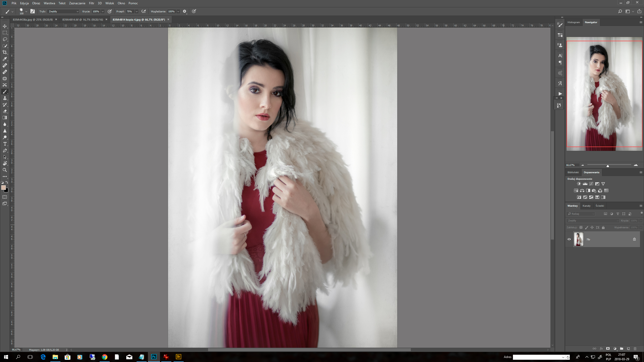Image resolution: width=644 pixels, height=362 pixels.
Task: Toggle pressure for opacity button
Action: click(x=110, y=11)
